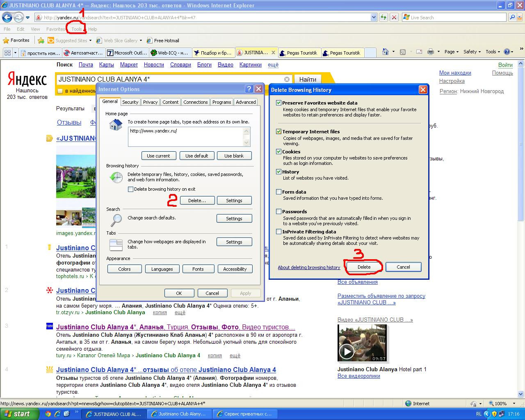Switch to the Advanced tab
The width and height of the screenshot is (525, 420).
point(246,102)
